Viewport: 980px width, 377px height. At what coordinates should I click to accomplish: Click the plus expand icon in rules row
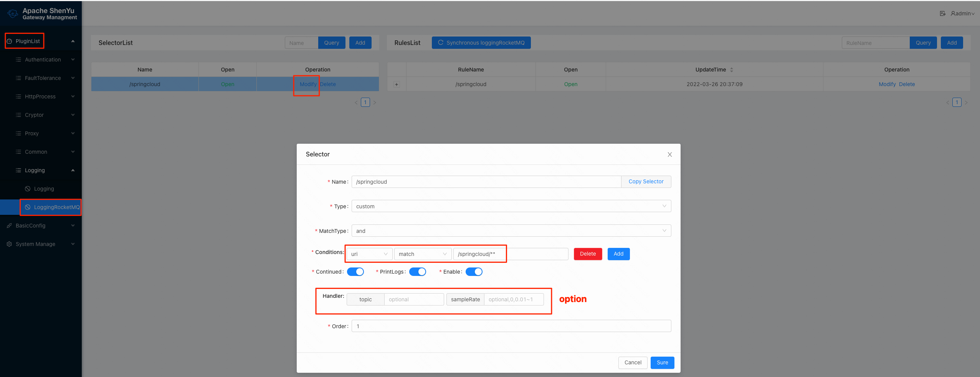[x=397, y=85]
